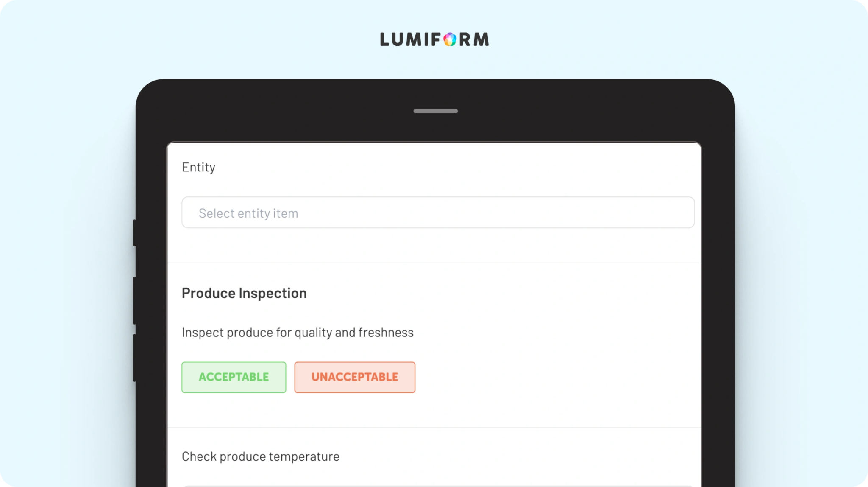Viewport: 868px width, 487px height.
Task: Click the first letter L of Lumiform
Action: (384, 39)
